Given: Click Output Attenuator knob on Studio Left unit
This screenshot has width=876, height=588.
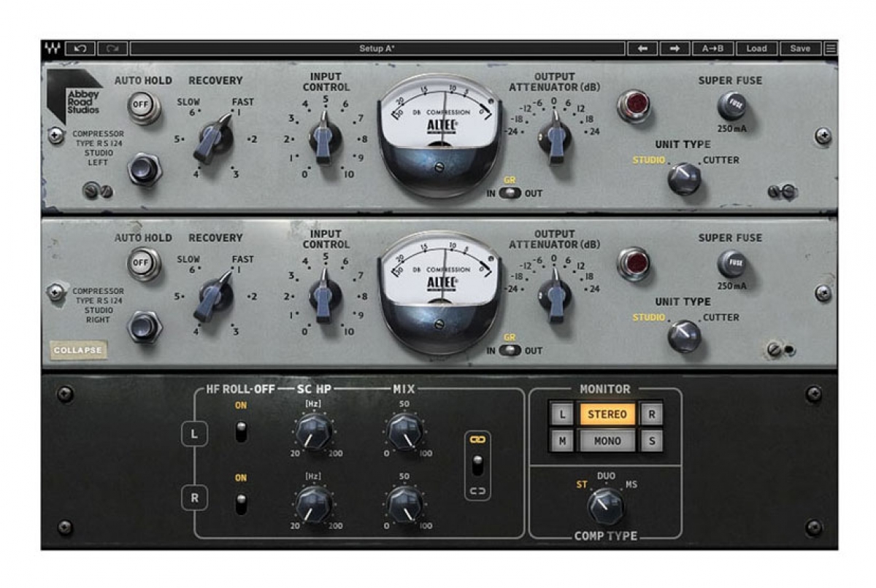Looking at the screenshot, I should [556, 138].
